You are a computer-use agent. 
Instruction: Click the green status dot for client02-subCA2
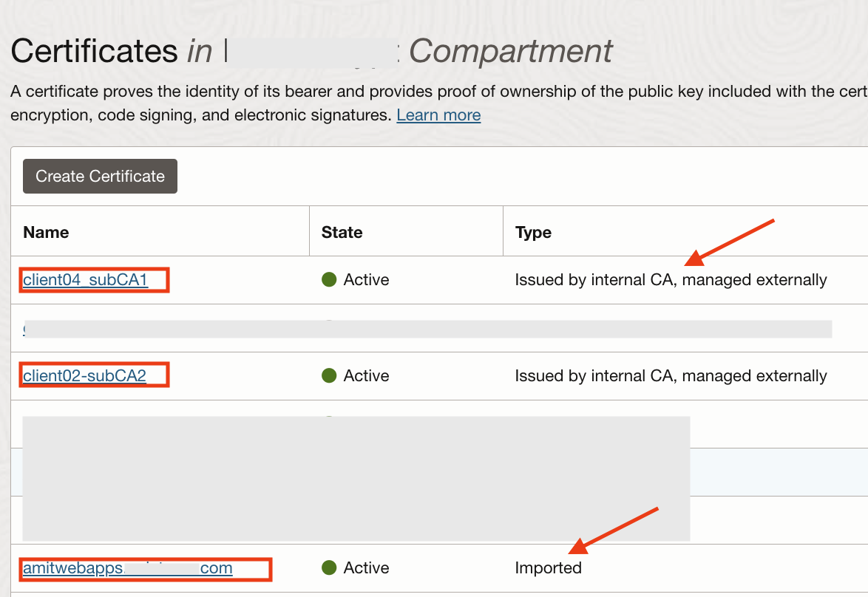tap(329, 375)
